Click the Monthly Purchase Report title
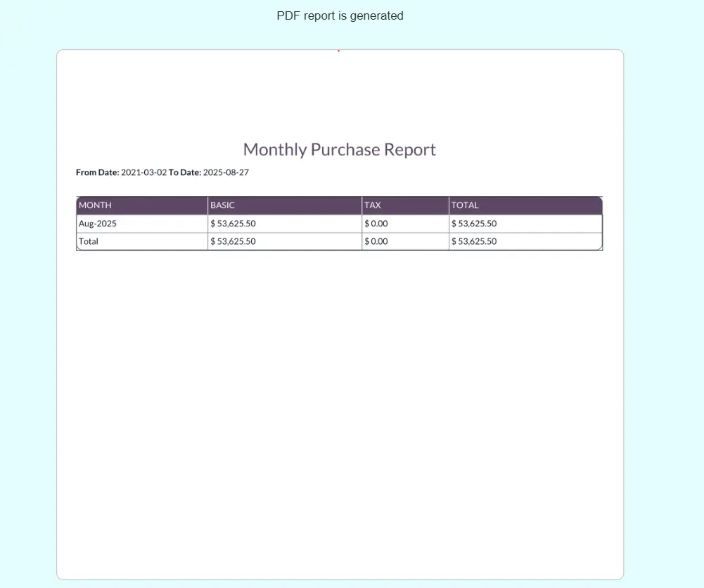 point(339,150)
